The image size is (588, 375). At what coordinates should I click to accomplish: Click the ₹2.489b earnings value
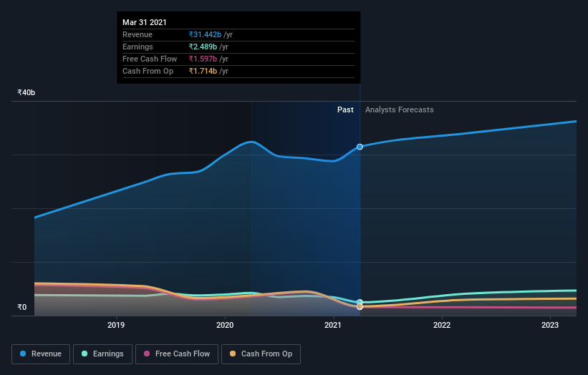[x=203, y=47]
